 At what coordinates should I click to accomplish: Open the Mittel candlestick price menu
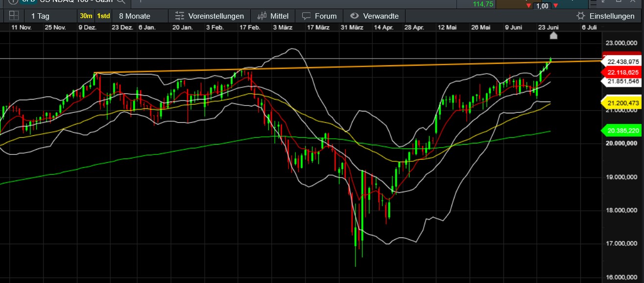coord(273,16)
